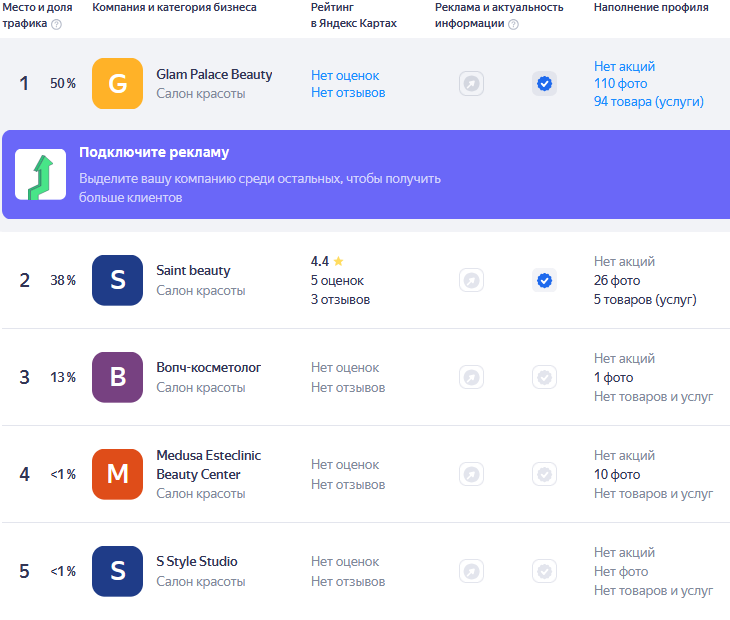Open the '94 товара (услуги)' link
The width and height of the screenshot is (730, 620).
(x=649, y=101)
